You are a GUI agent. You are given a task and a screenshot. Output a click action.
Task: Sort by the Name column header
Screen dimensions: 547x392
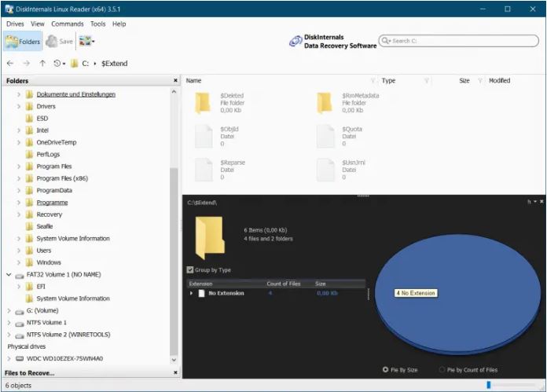pyautogui.click(x=193, y=81)
